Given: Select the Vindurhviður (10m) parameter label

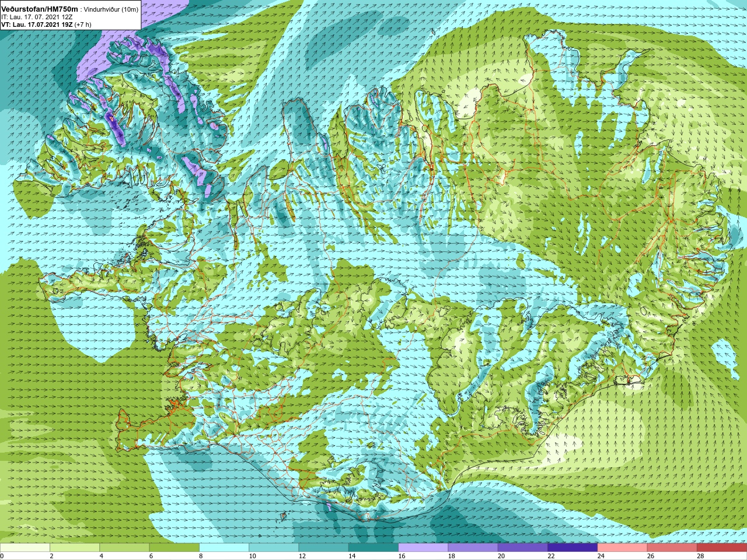Looking at the screenshot, I should tap(111, 9).
